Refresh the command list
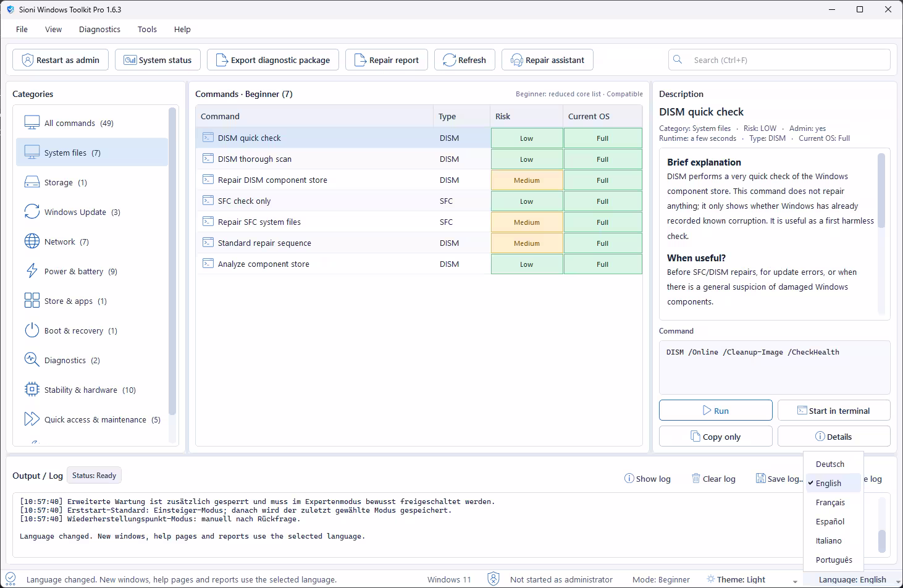903x588 pixels. [464, 60]
